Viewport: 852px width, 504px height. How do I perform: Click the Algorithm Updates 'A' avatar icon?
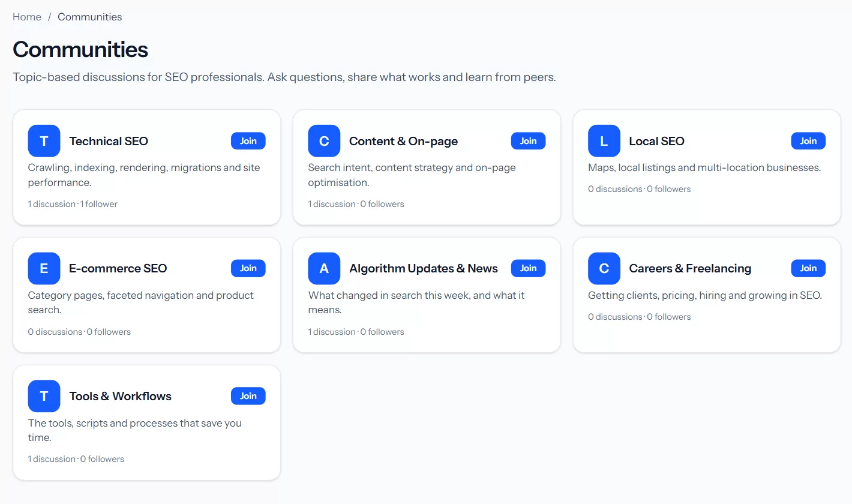click(324, 268)
